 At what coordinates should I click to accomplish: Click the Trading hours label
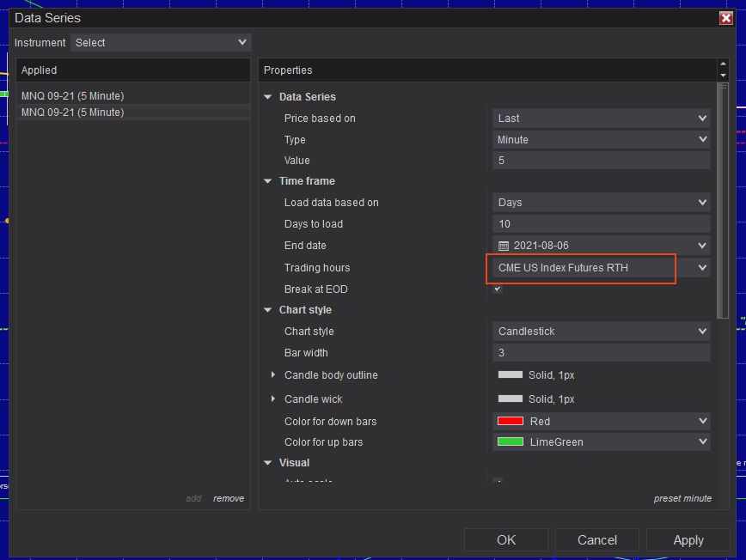(317, 268)
